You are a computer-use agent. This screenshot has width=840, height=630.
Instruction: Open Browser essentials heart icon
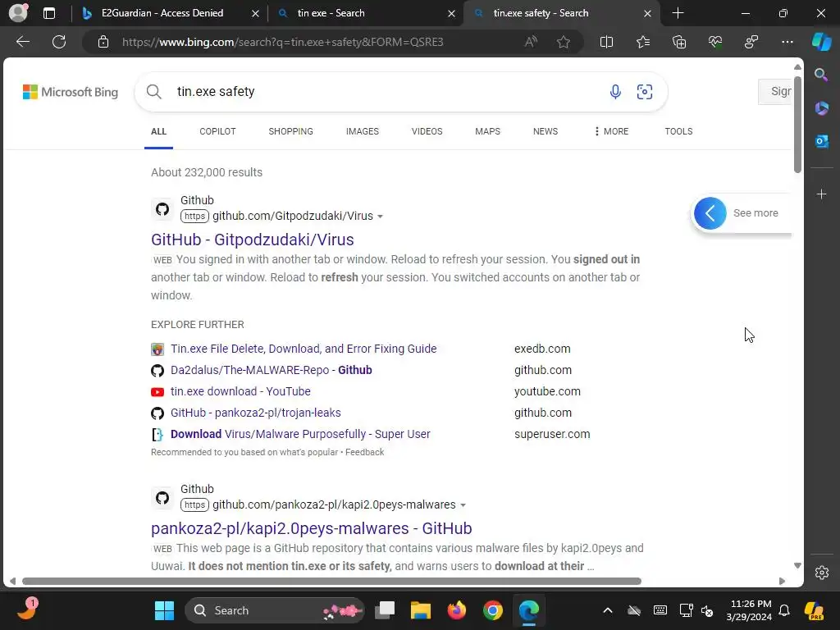[x=715, y=42]
